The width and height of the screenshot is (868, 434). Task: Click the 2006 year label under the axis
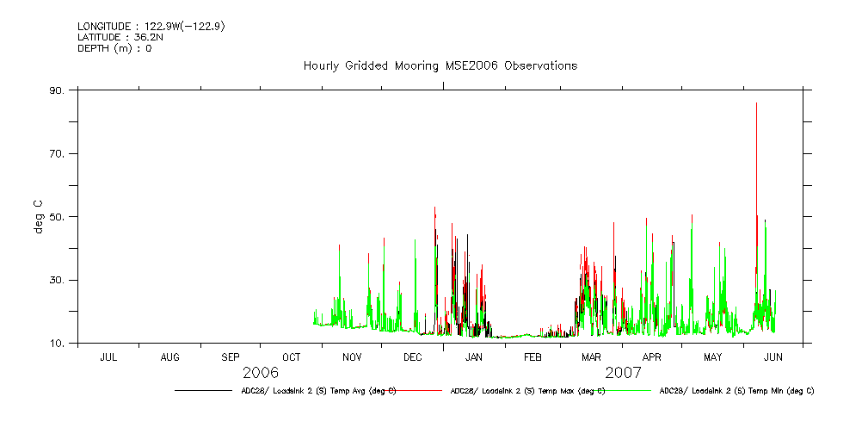click(261, 373)
